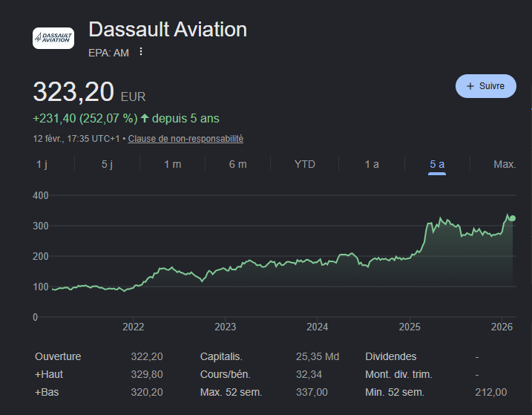The width and height of the screenshot is (532, 415).
Task: Click the Capitalis. label
Action: pos(221,356)
